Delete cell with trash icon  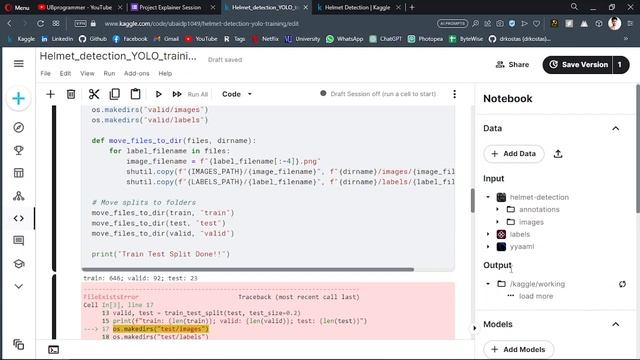[71, 94]
